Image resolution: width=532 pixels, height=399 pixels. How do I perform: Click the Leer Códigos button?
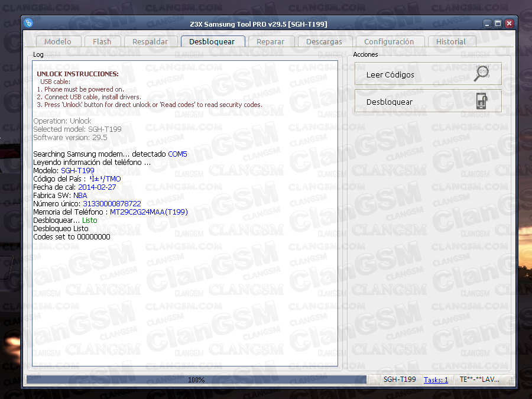(428, 74)
